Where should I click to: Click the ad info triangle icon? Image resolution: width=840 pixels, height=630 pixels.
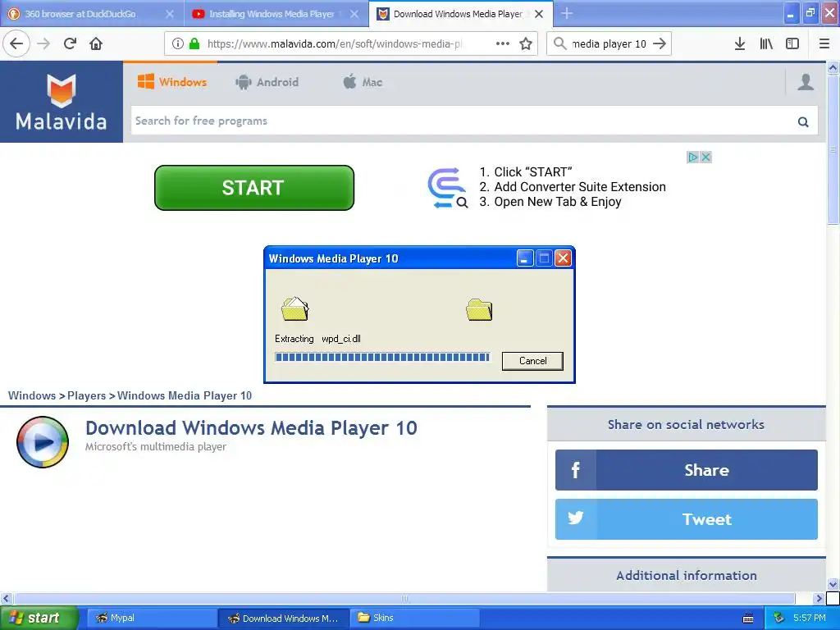click(692, 157)
